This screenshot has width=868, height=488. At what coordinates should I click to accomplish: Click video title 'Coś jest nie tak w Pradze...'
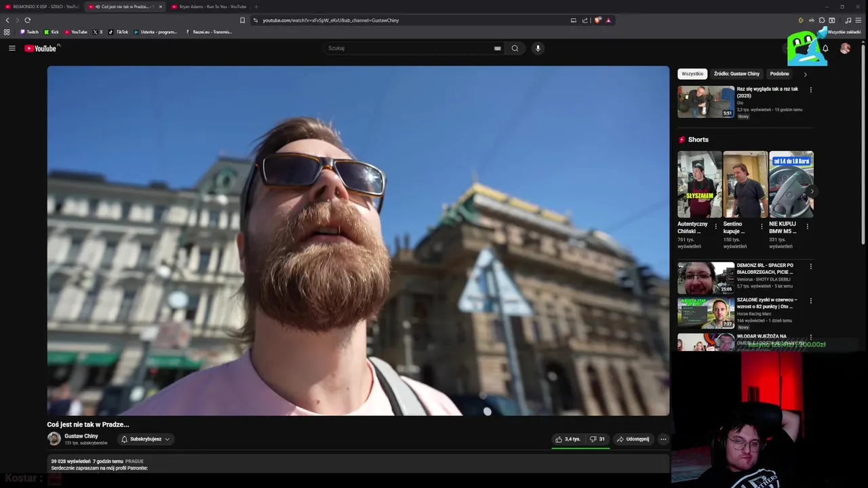88,424
